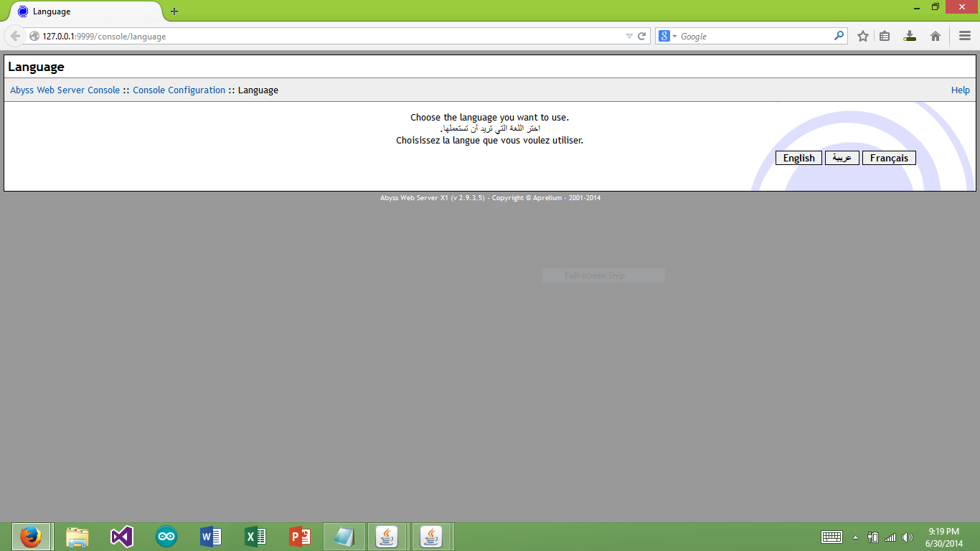The height and width of the screenshot is (551, 980).
Task: Show hidden system tray icons
Action: pos(854,536)
